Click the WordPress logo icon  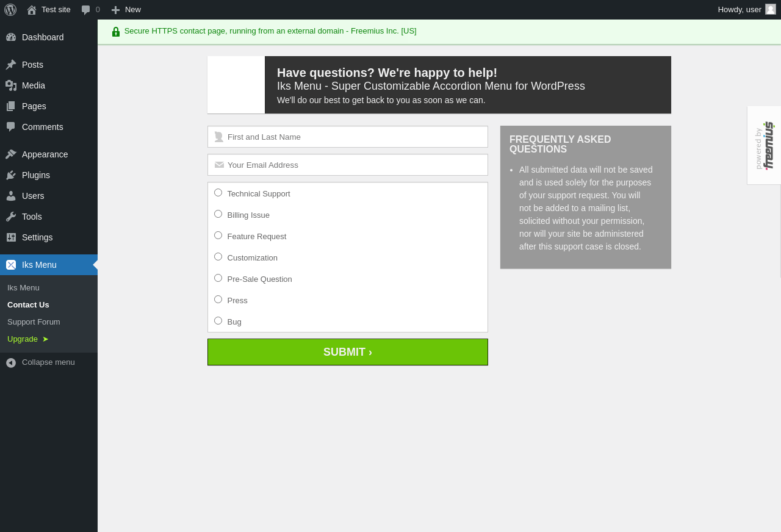(10, 10)
